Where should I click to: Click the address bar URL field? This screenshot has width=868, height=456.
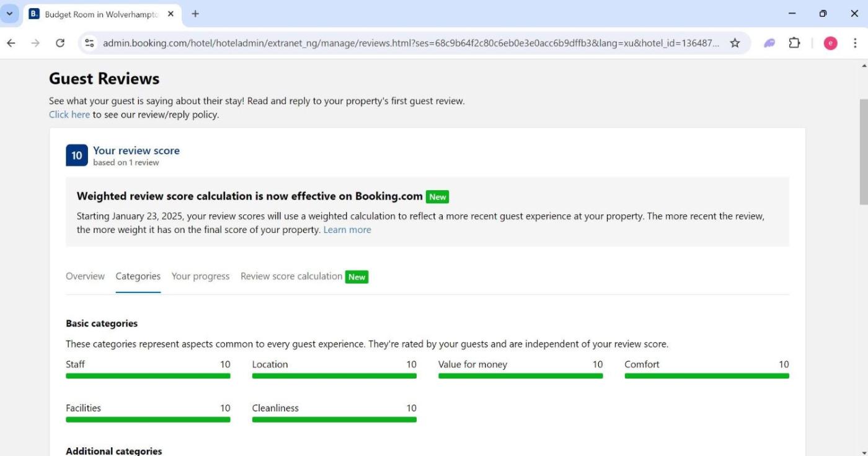(409, 43)
